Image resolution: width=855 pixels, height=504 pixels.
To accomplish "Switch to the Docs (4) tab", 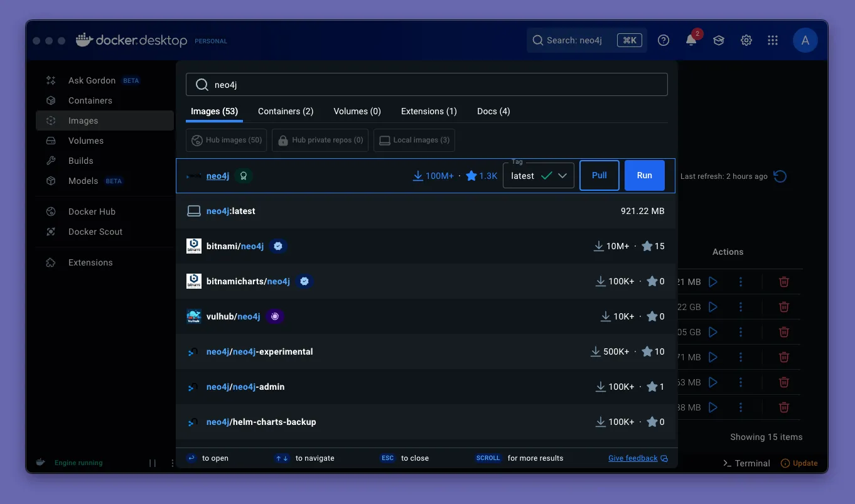I will 493,111.
